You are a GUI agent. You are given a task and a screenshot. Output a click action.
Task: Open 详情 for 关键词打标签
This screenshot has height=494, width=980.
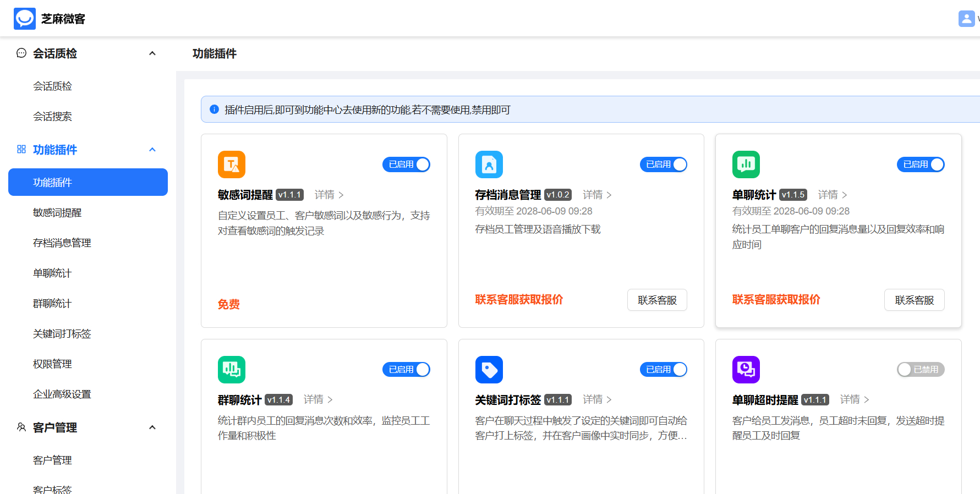click(x=597, y=399)
